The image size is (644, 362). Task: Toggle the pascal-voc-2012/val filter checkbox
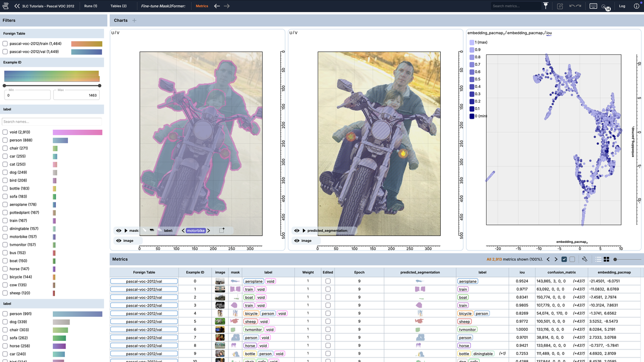pyautogui.click(x=5, y=51)
